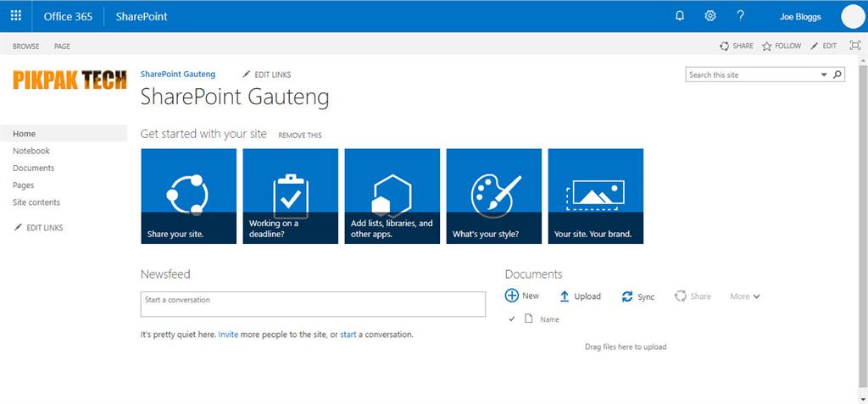Click the Focus on Content icon
Screen dimensions: 868x404
tap(854, 46)
